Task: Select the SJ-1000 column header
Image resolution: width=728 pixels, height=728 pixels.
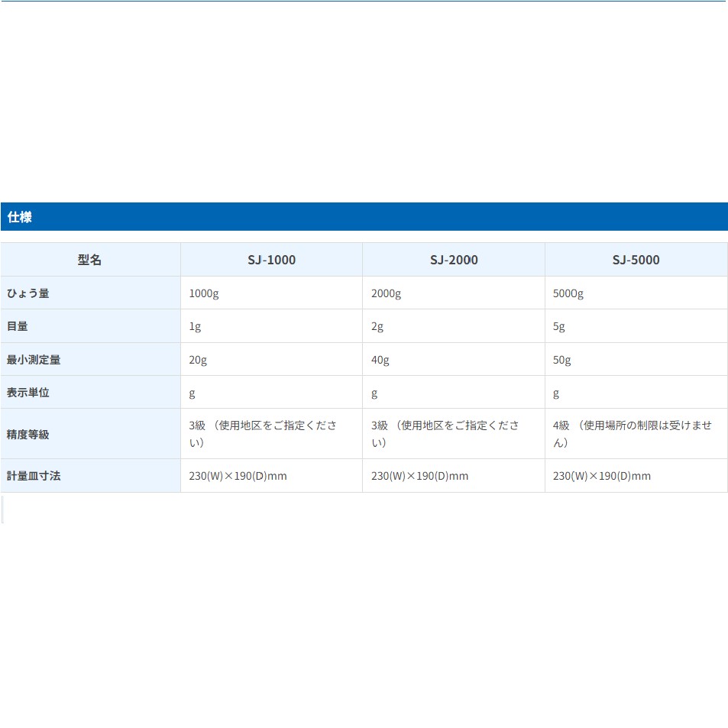Action: coord(271,260)
